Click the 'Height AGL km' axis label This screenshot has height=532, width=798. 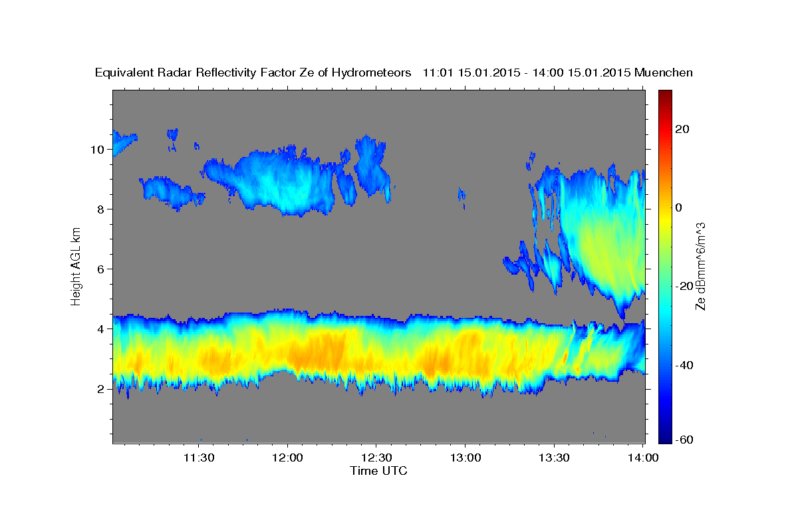(x=76, y=265)
